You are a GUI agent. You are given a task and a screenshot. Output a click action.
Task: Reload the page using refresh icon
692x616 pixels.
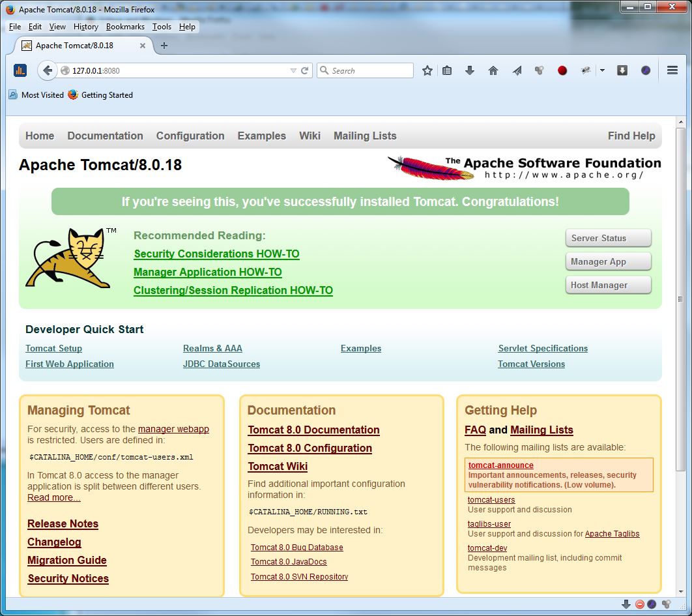coord(304,70)
